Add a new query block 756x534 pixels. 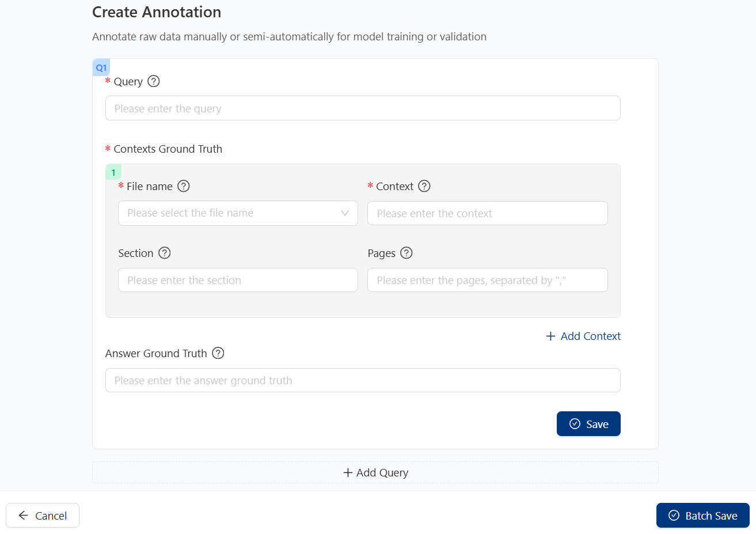tap(375, 472)
